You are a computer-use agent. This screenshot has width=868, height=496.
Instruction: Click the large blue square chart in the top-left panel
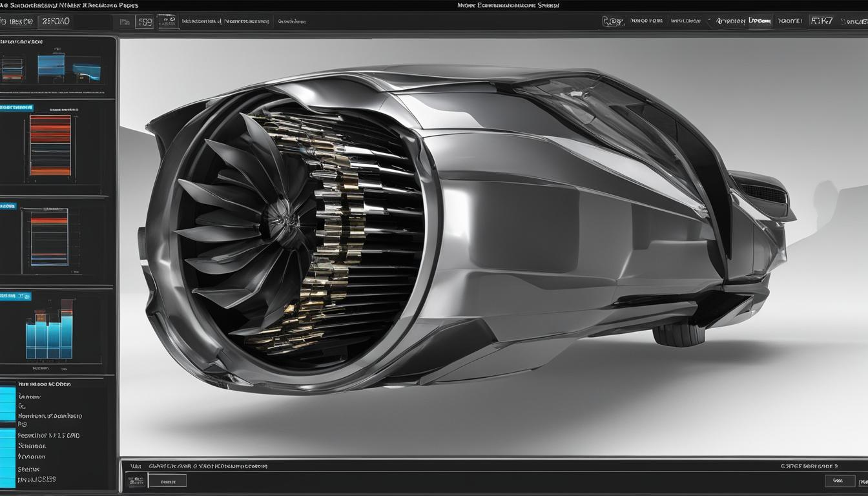tap(51, 68)
